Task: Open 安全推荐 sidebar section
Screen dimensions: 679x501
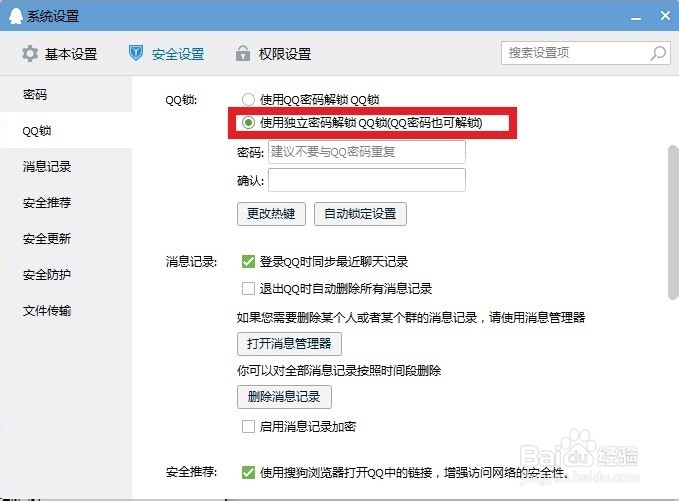Action: click(66, 202)
